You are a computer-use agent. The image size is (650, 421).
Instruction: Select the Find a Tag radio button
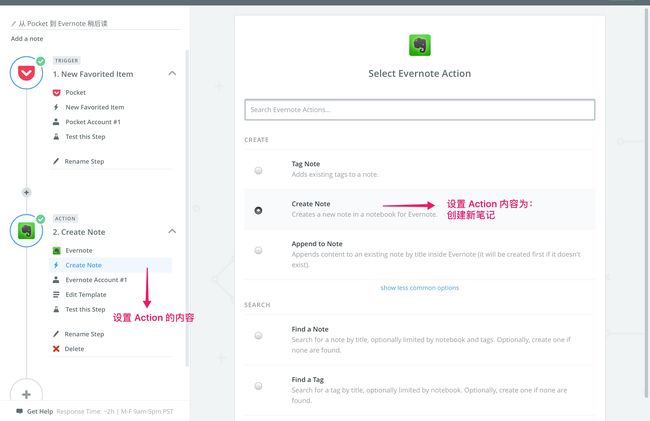pos(258,386)
